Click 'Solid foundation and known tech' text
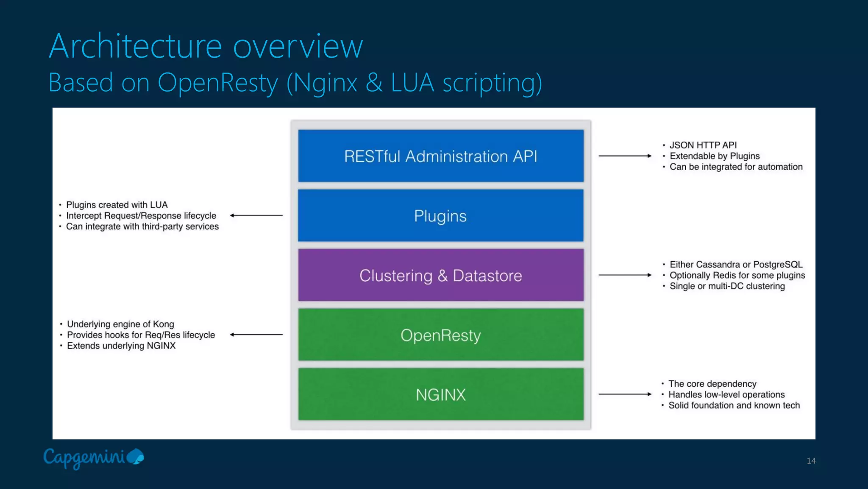 (734, 405)
